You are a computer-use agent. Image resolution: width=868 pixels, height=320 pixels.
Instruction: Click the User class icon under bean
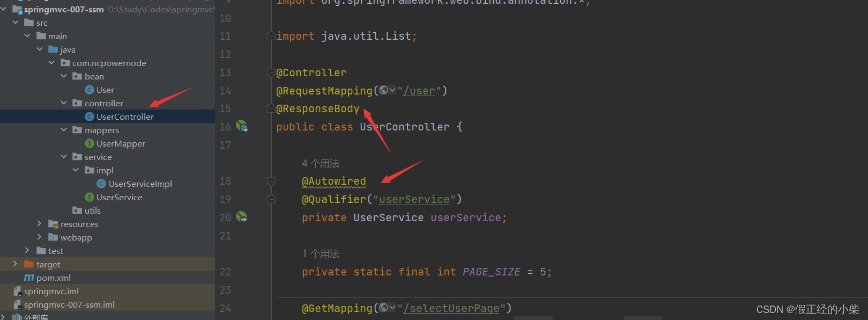point(90,90)
